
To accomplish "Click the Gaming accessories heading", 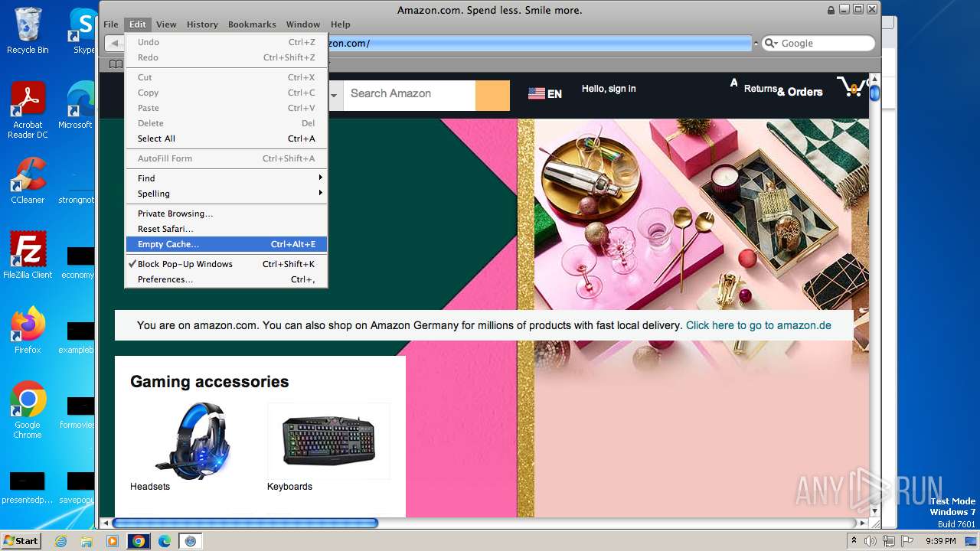I will (x=209, y=382).
